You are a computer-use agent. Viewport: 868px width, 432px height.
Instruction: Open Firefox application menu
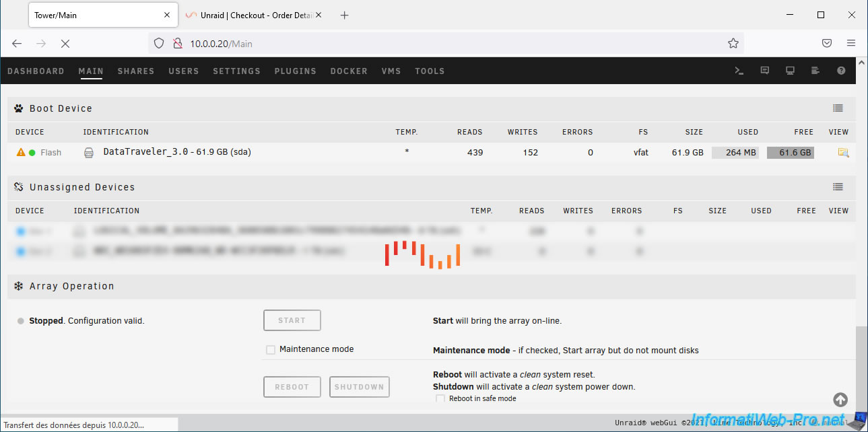coord(851,43)
